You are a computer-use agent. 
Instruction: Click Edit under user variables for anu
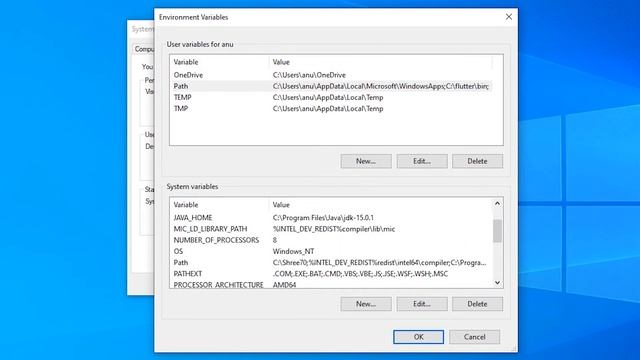tap(422, 161)
